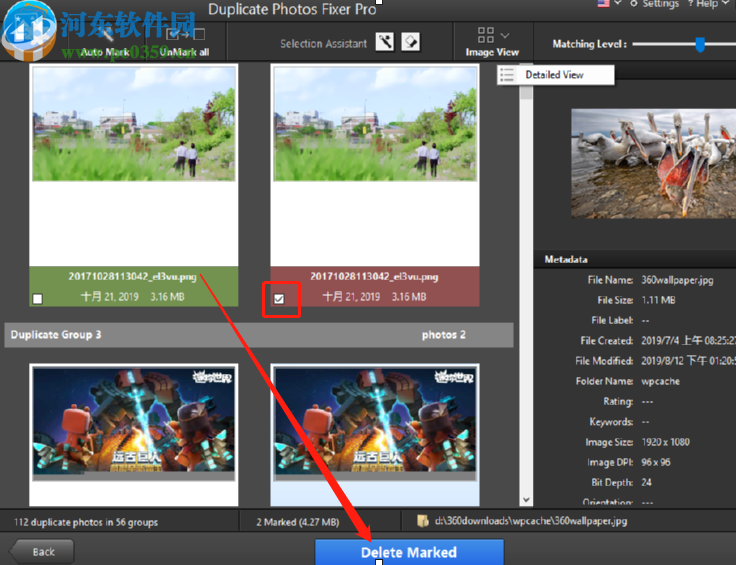Click the File Modified date value
Image resolution: width=736 pixels, height=565 pixels.
pos(688,360)
